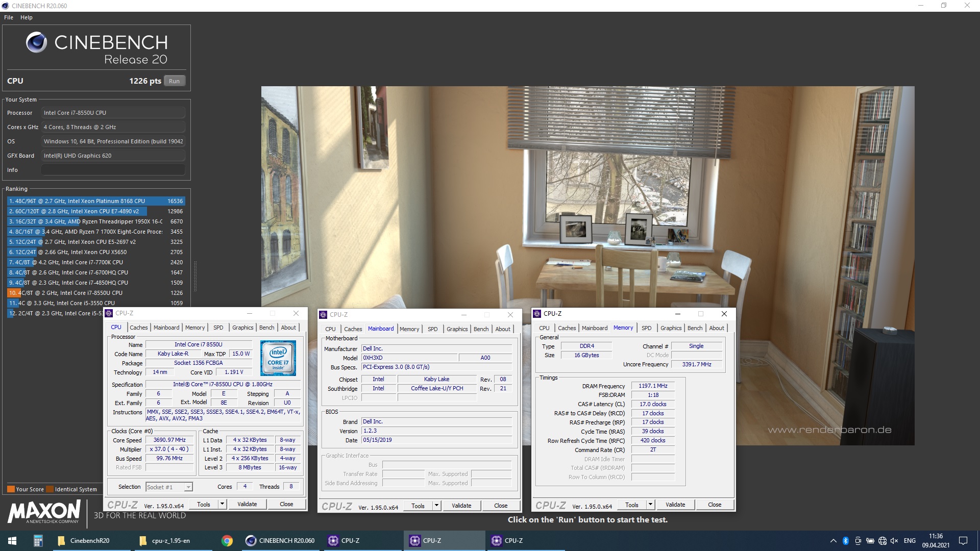Click the orange Your Score legend swatch
The image size is (980, 551).
pyautogui.click(x=11, y=489)
